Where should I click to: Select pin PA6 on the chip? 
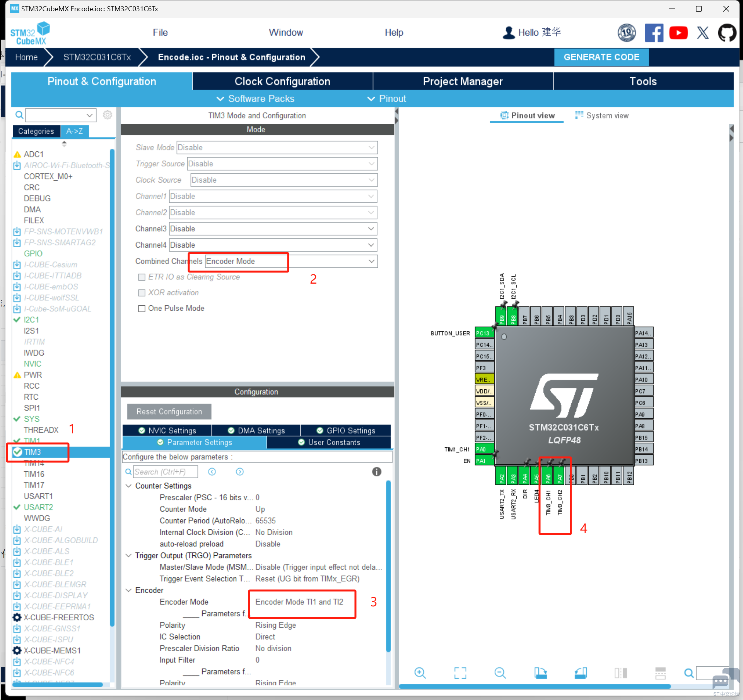[x=548, y=475]
